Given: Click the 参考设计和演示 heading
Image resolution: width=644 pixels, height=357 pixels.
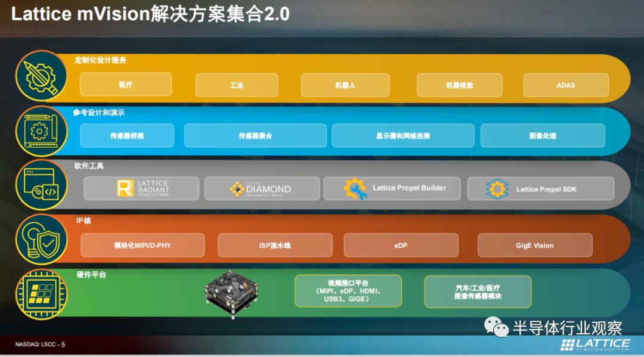Looking at the screenshot, I should pos(98,113).
